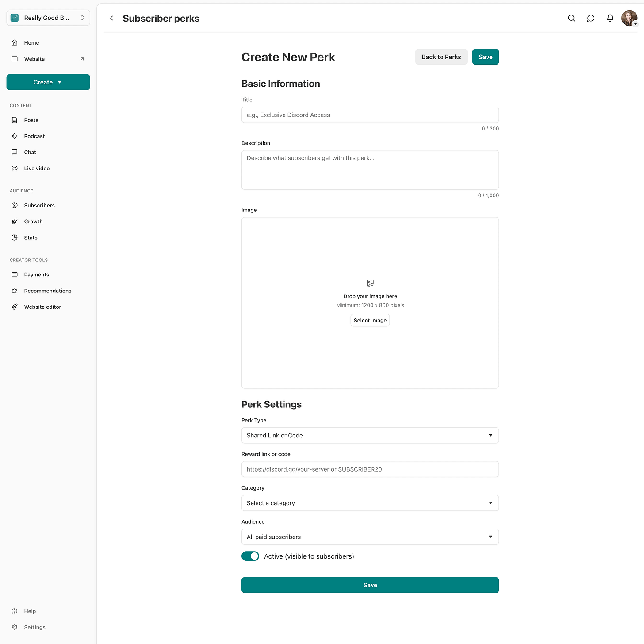644x644 pixels.
Task: Open the Perk Type dropdown
Action: [370, 435]
